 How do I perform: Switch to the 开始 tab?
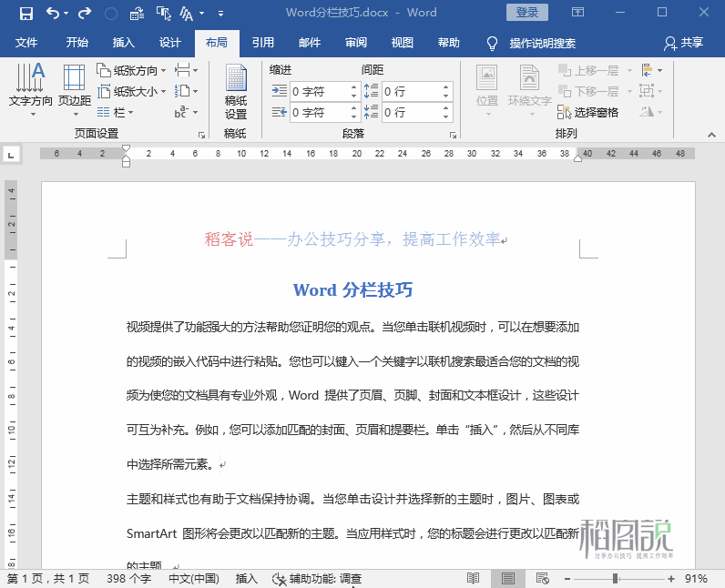point(77,43)
